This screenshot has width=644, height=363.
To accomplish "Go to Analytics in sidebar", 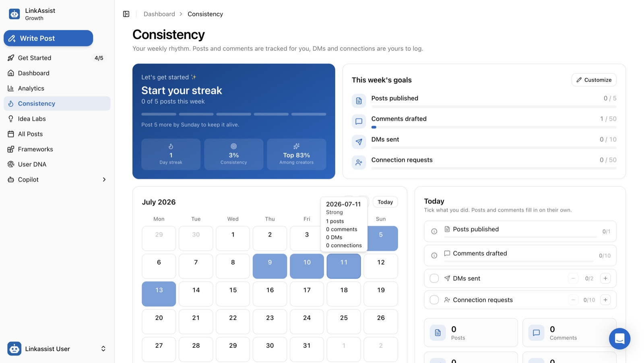I will (57, 88).
